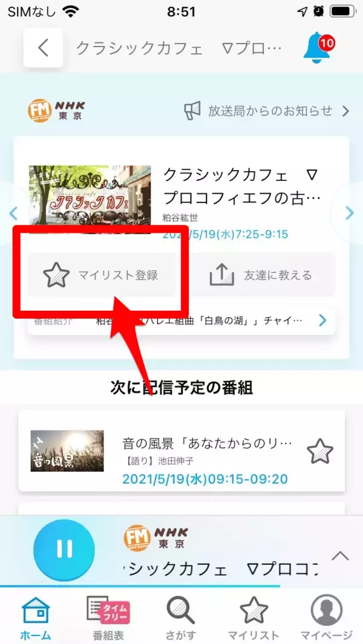The height and width of the screenshot is (644, 363).
Task: Pause playback with the blue button
Action: point(64,550)
